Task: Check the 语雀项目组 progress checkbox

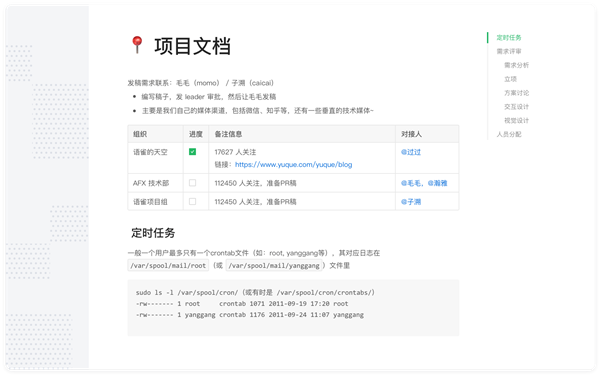Action: coord(192,201)
